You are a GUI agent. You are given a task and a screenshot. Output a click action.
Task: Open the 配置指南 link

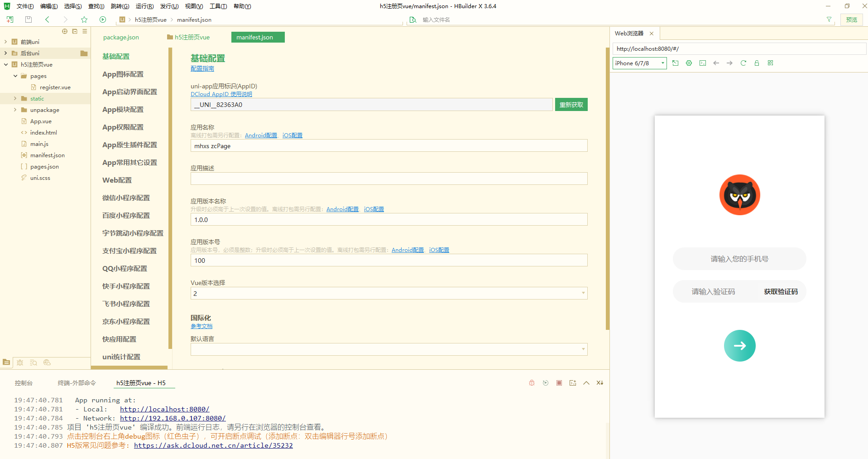coord(202,68)
